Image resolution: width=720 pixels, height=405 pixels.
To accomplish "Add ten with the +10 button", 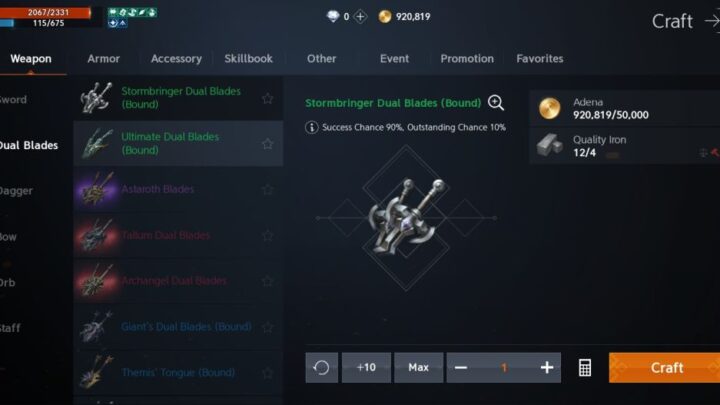I will (366, 367).
